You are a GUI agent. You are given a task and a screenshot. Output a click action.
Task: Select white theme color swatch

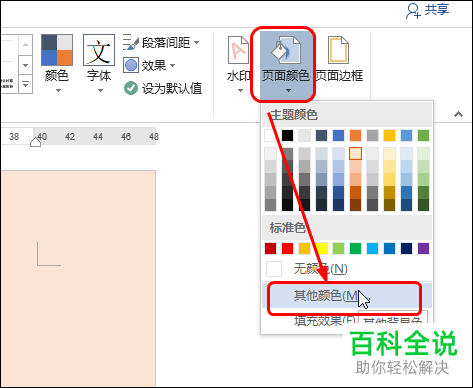(x=270, y=136)
